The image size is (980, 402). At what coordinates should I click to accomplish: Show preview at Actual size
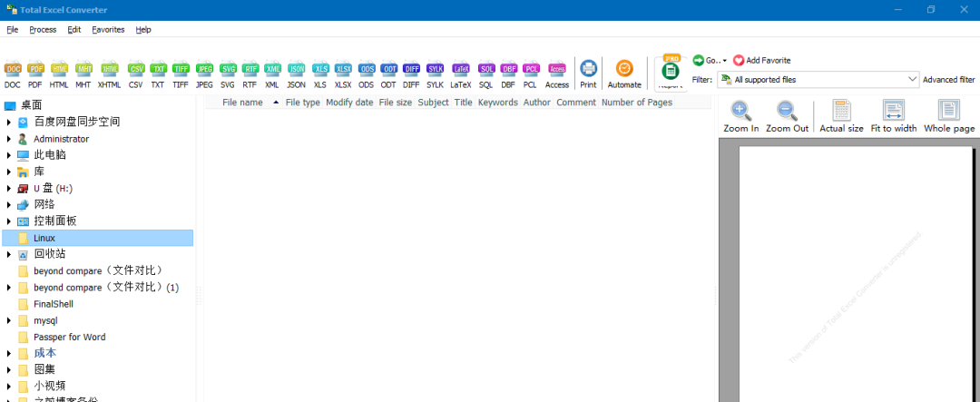point(841,116)
